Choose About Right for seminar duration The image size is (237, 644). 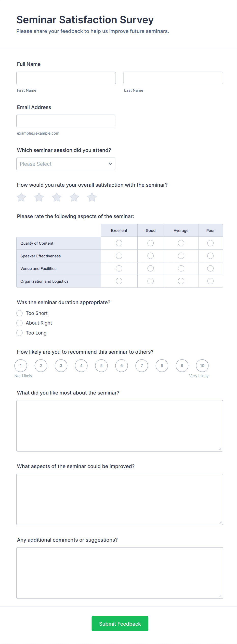(20, 323)
